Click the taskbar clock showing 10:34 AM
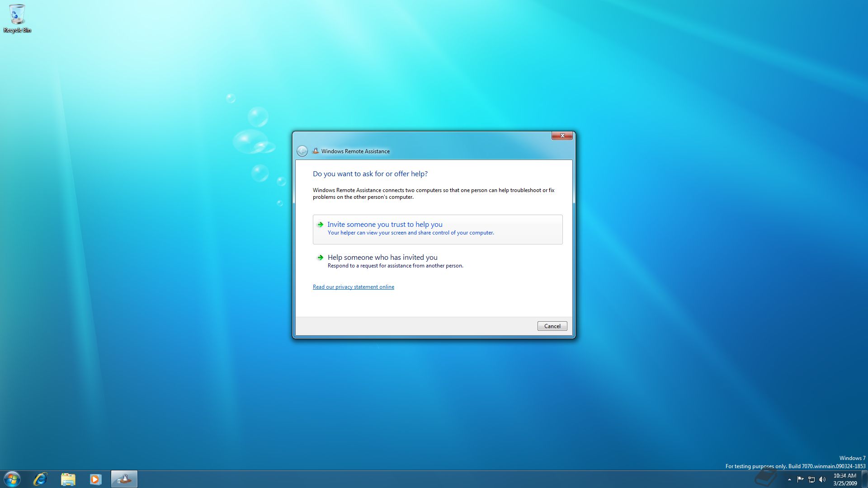The height and width of the screenshot is (488, 868). (x=844, y=479)
